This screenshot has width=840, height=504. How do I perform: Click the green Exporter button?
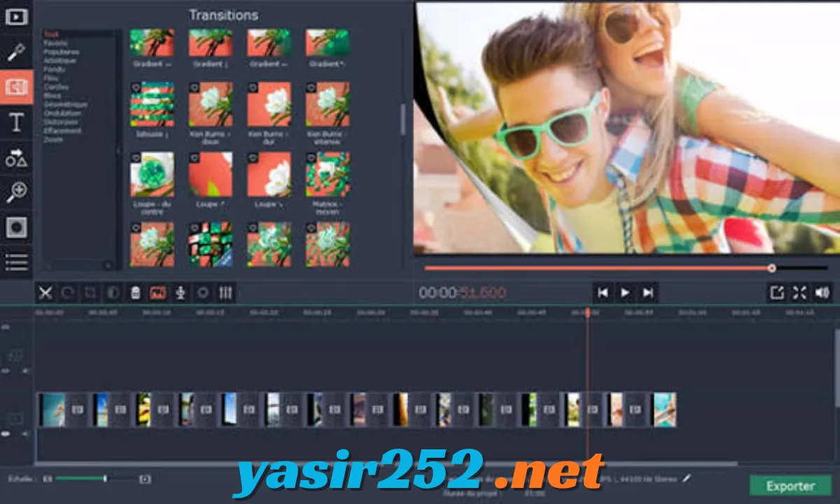click(790, 486)
